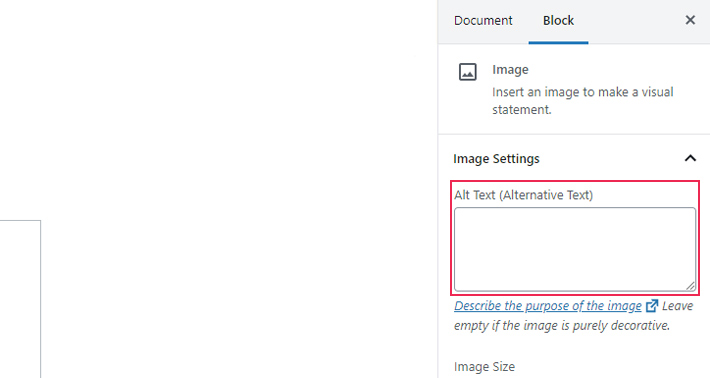Click the Alt Text (Alternative Text) label
The image size is (710, 378).
tap(523, 195)
